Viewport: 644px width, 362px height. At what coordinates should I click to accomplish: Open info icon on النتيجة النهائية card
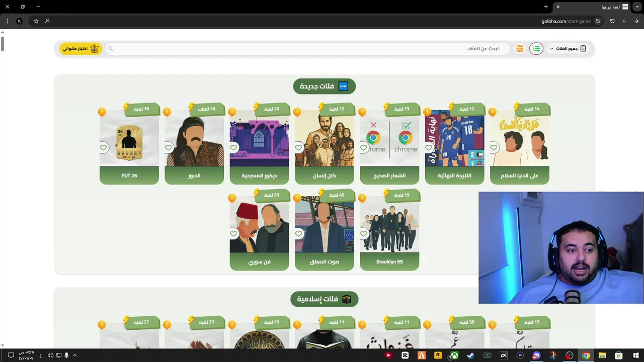[427, 112]
